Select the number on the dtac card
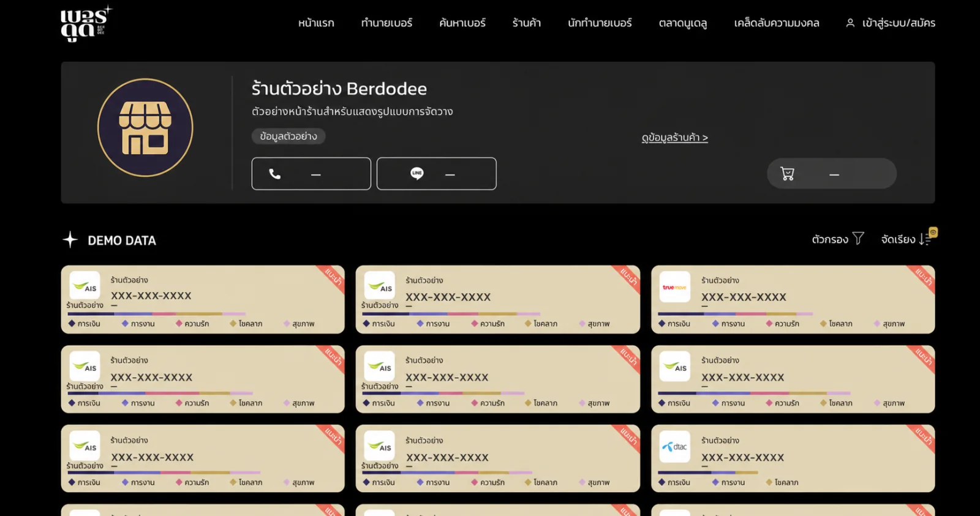 pos(742,457)
